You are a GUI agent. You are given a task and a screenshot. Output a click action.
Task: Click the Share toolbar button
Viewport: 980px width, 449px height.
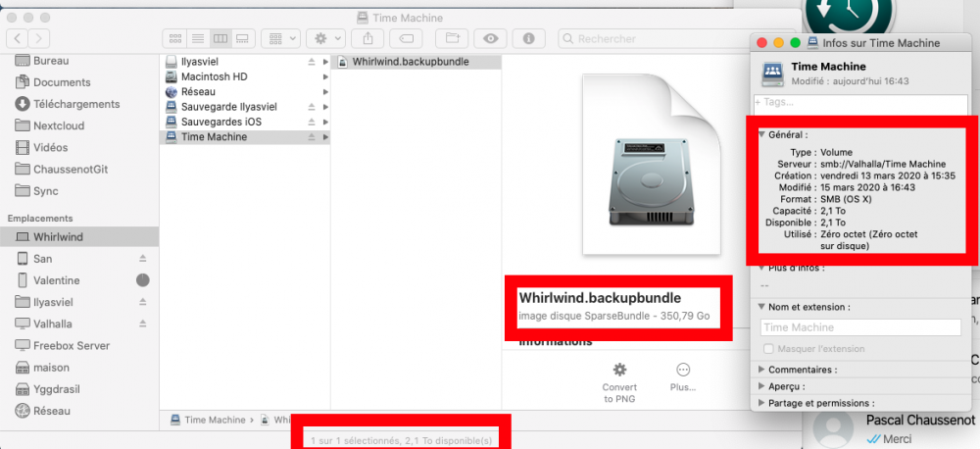click(x=367, y=38)
